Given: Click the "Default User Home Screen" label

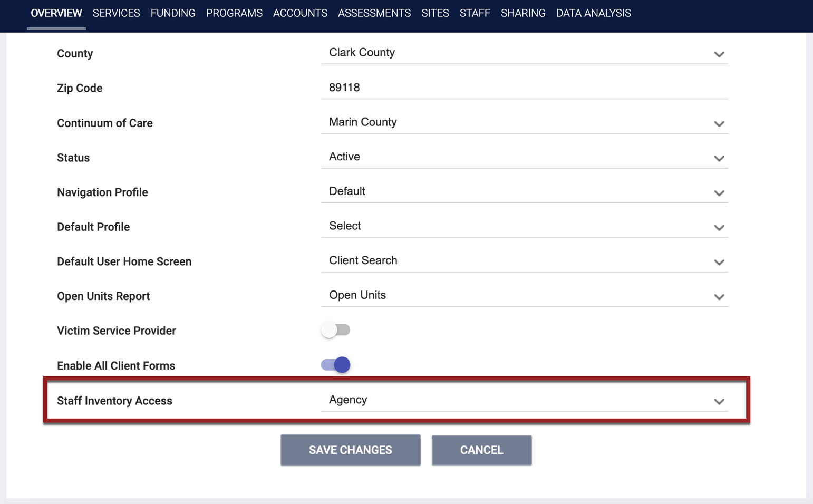Looking at the screenshot, I should coord(124,261).
